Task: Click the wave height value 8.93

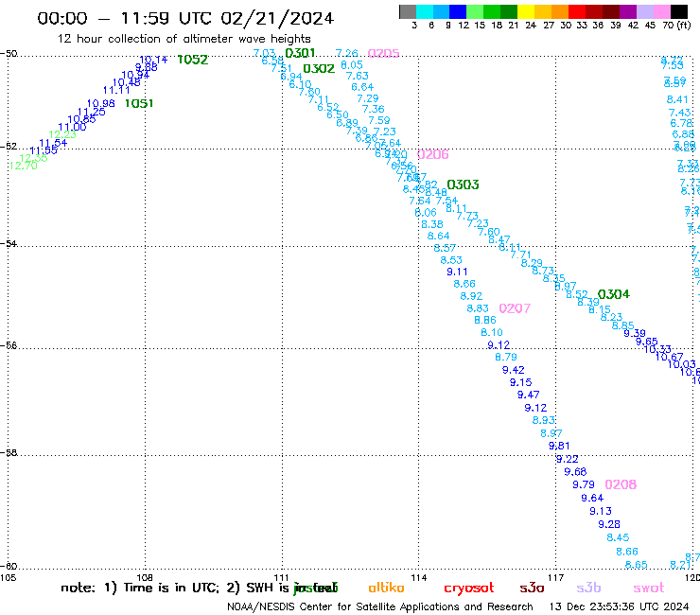Action: point(543,420)
